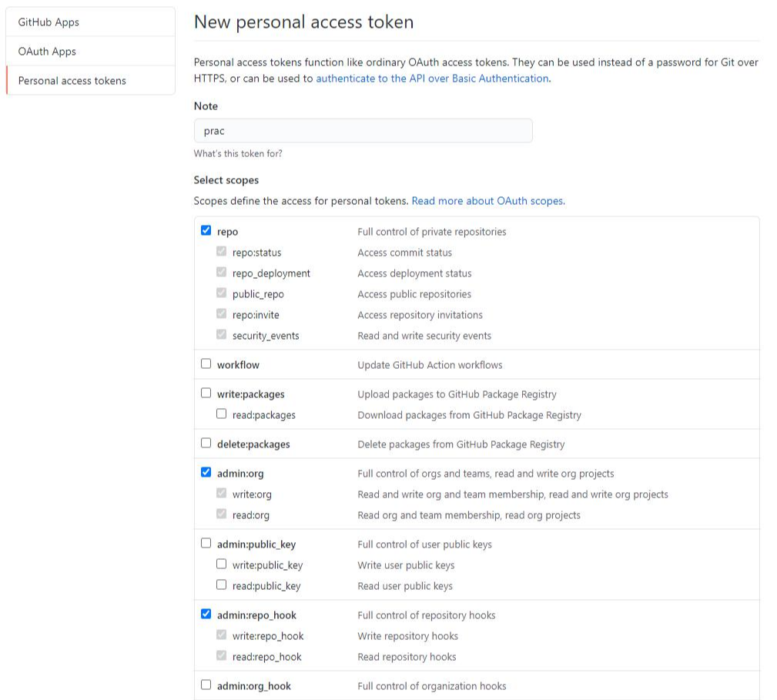Uncheck the repo scope checkbox

tap(206, 230)
